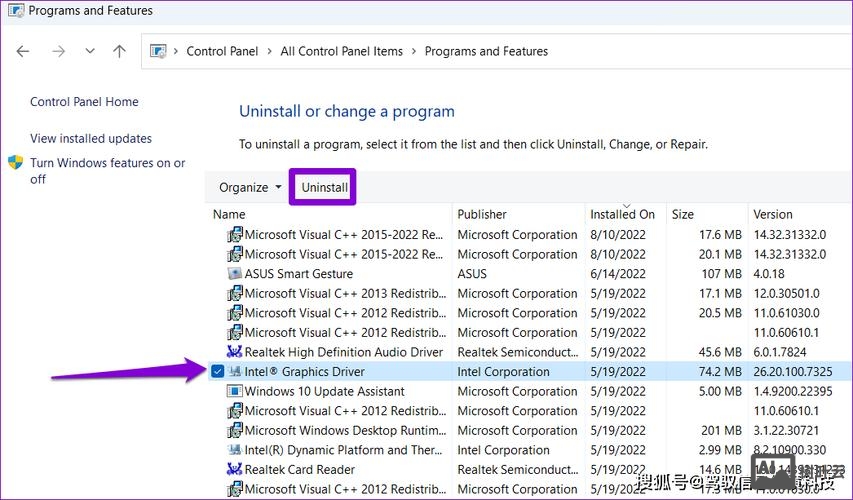Click the Control Panel icon in address bar
The width and height of the screenshot is (853, 500).
pyautogui.click(x=159, y=51)
